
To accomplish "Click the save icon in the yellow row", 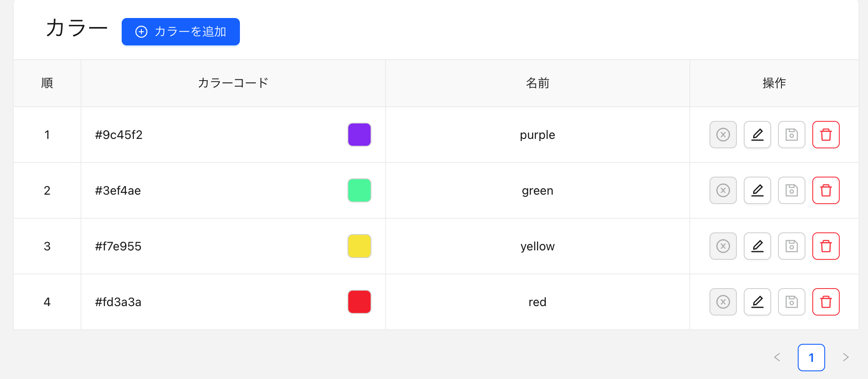I will pos(791,246).
